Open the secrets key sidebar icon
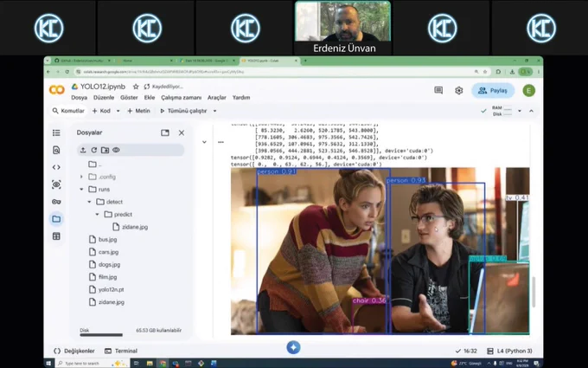The width and height of the screenshot is (588, 368). click(56, 202)
